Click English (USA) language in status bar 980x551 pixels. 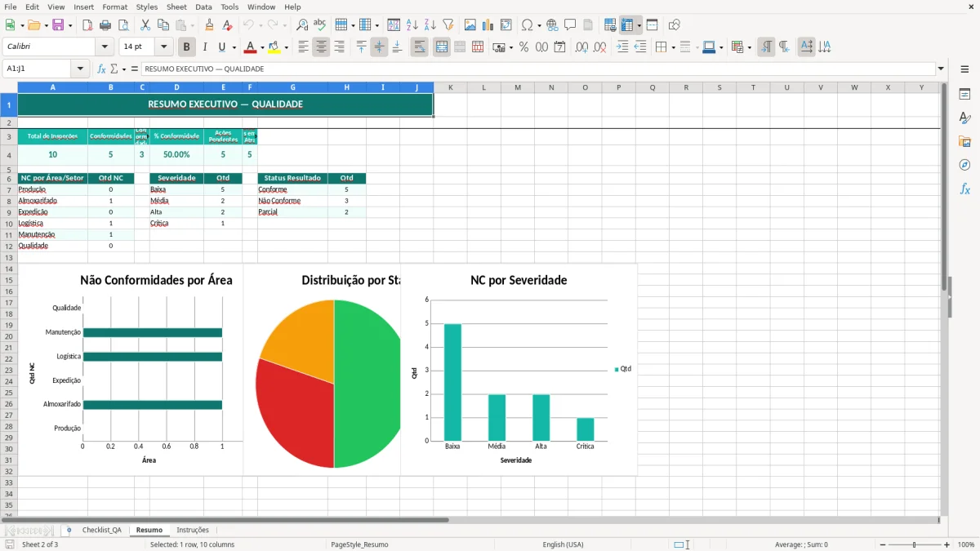point(563,544)
